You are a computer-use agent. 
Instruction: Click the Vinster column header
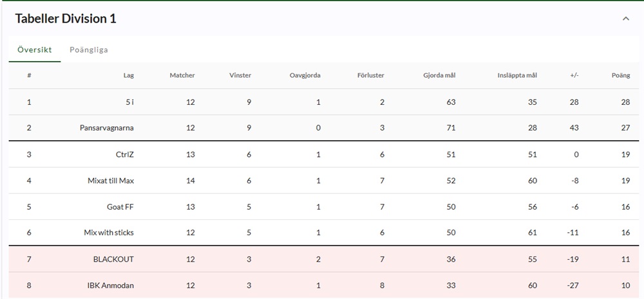click(x=240, y=75)
